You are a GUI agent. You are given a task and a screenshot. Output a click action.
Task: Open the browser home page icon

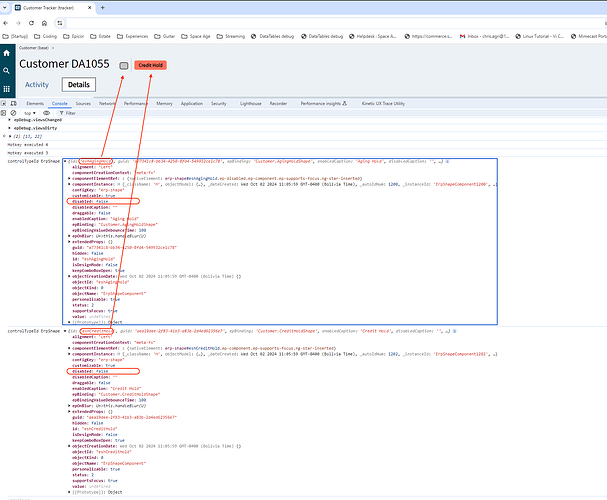pos(45,23)
